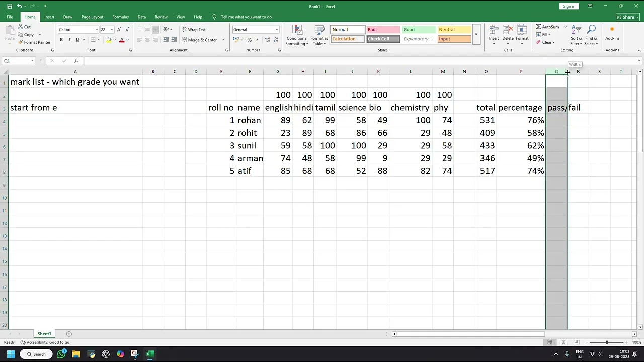Switch to Page Break Preview icon
The width and height of the screenshot is (644, 362).
(576, 342)
